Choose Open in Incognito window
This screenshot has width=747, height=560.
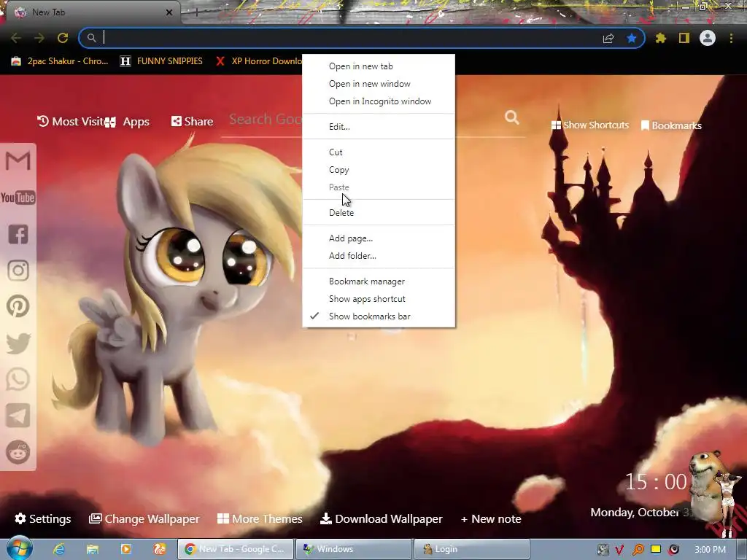379,101
